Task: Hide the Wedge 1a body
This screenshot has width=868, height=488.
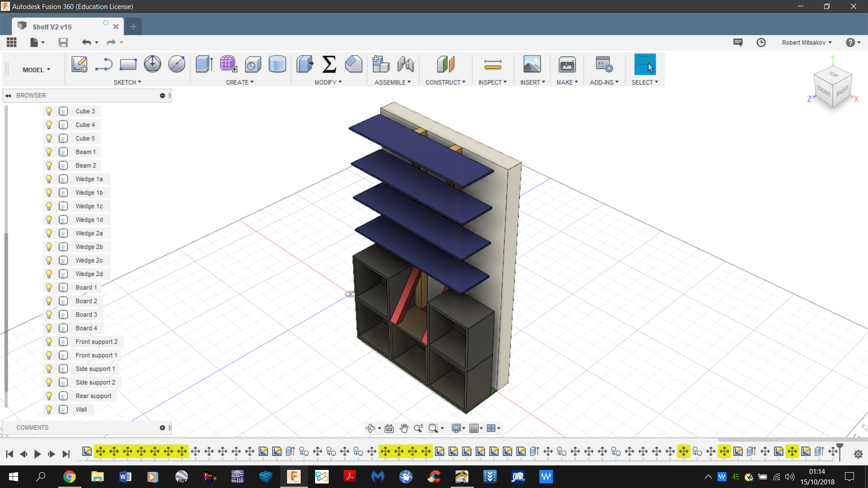Action: point(49,179)
